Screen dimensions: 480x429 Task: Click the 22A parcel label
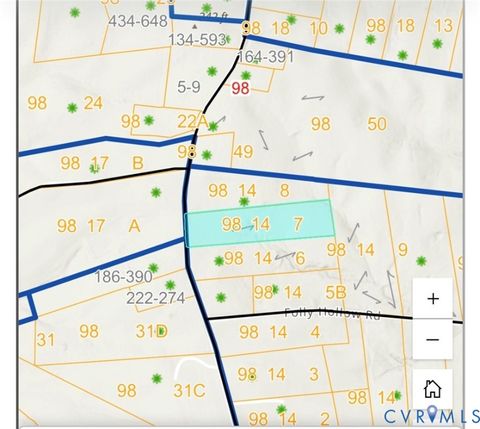(x=193, y=122)
